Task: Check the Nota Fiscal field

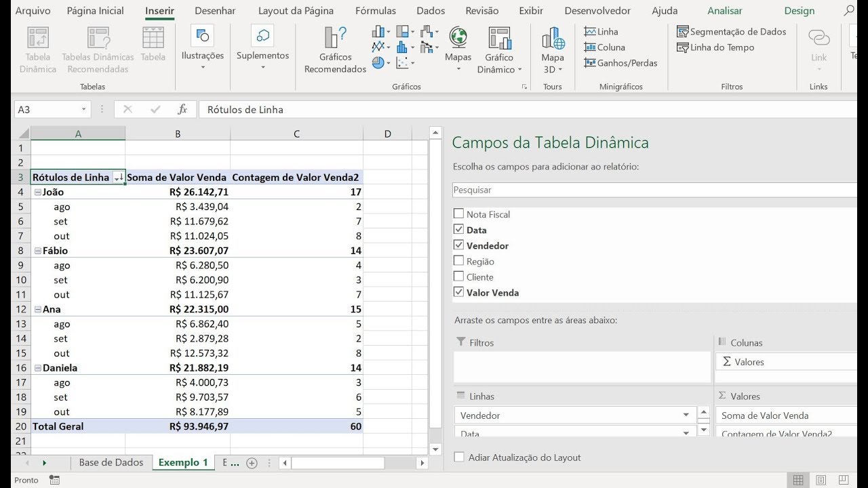Action: (x=459, y=214)
